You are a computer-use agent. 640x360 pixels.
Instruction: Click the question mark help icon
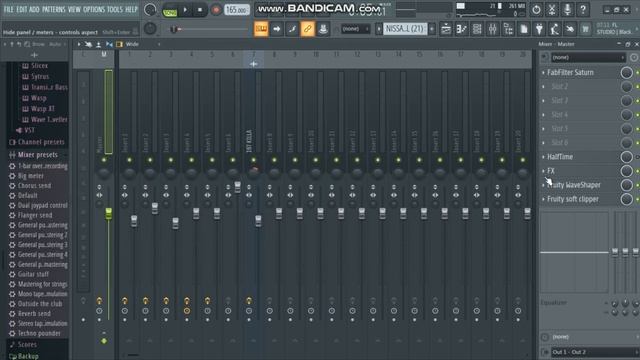coord(583,9)
